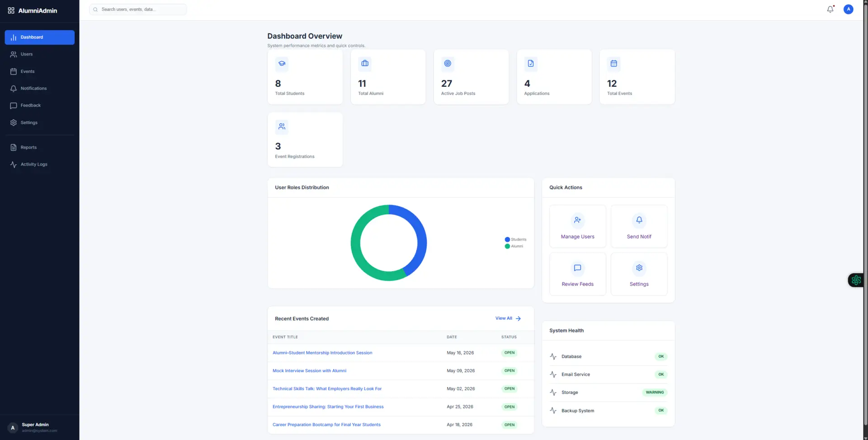Focus the search users, events, data field
Image resolution: width=868 pixels, height=440 pixels.
coord(141,9)
